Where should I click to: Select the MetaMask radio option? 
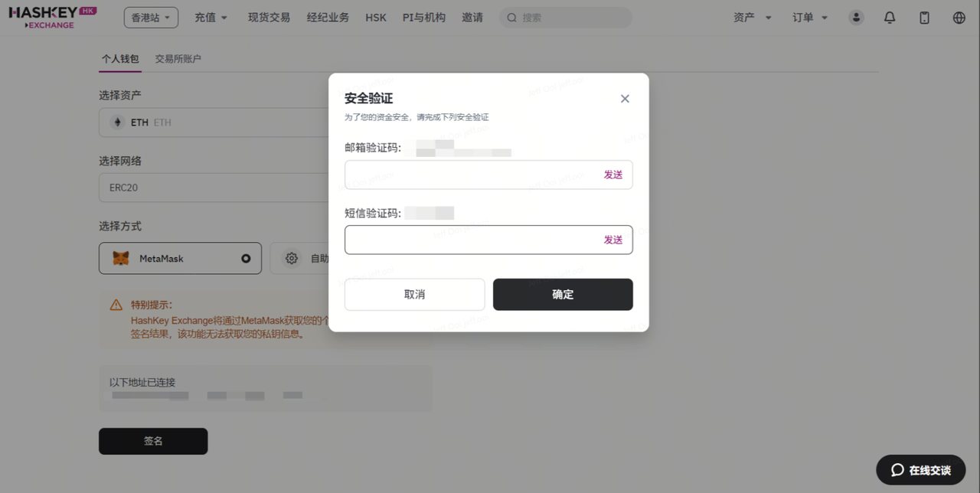pyautogui.click(x=246, y=259)
